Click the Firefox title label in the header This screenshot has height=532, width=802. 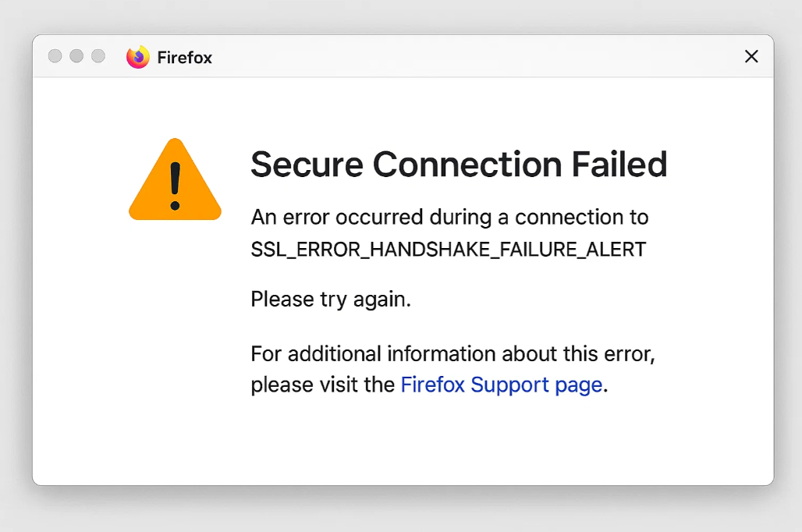coord(185,57)
